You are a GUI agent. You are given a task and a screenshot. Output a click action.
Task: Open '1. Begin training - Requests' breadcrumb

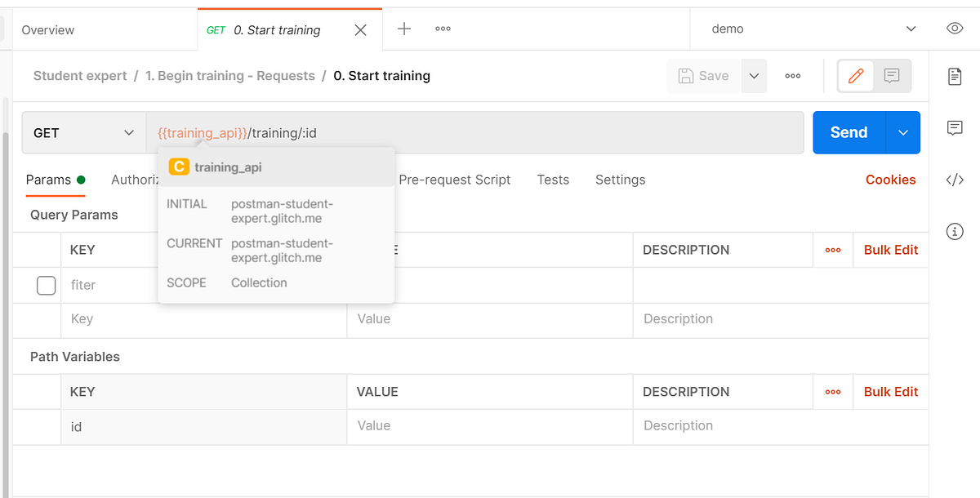coord(230,76)
